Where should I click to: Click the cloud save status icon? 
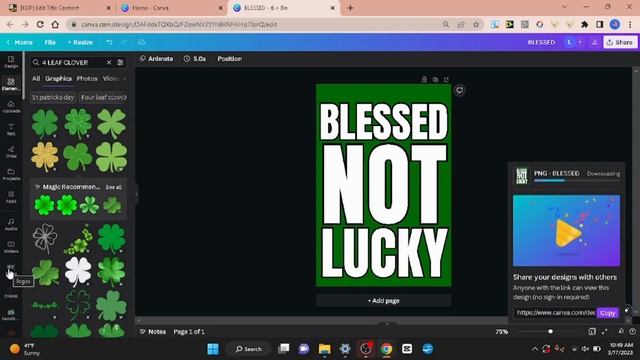pyautogui.click(x=141, y=42)
